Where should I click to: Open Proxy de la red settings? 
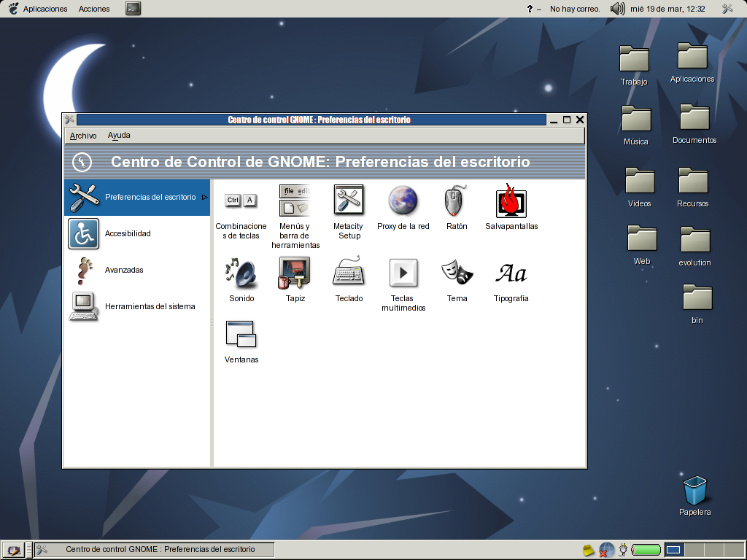[403, 201]
